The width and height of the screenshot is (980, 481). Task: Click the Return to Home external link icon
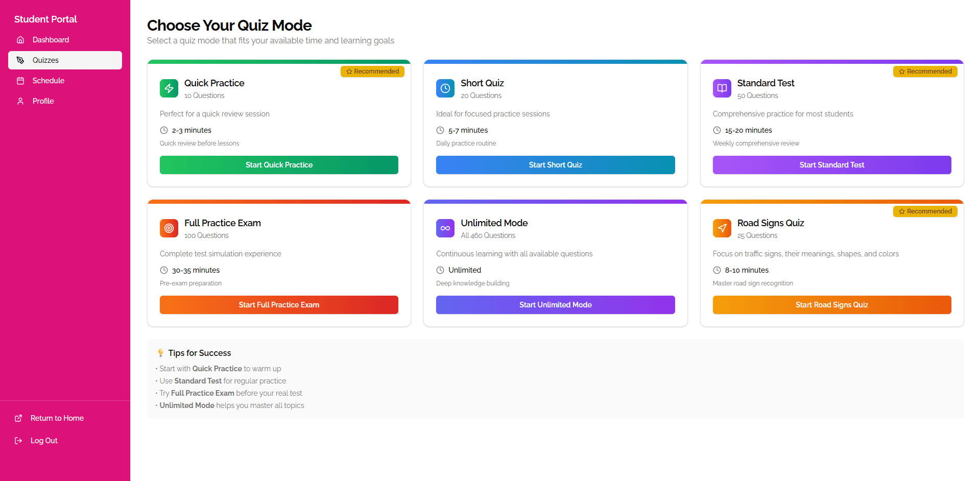click(x=18, y=418)
